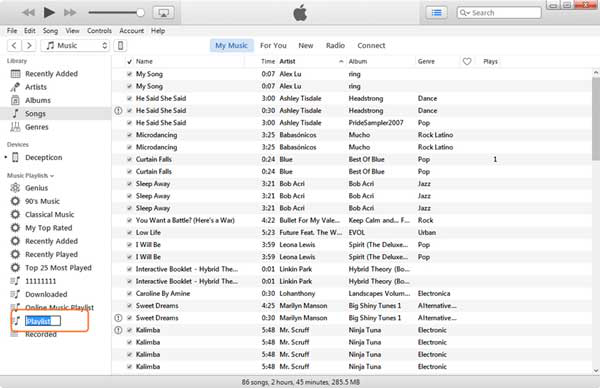Image resolution: width=600 pixels, height=388 pixels.
Task: Click the heart Love column header
Action: coord(467,62)
